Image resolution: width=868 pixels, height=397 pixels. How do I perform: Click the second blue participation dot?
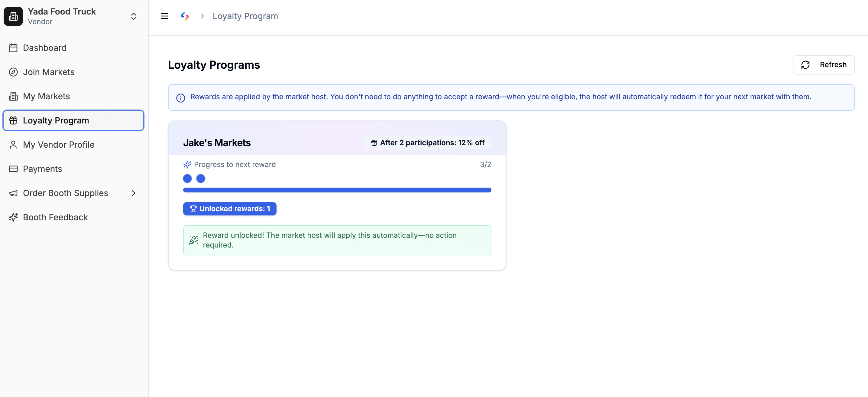pyautogui.click(x=200, y=179)
